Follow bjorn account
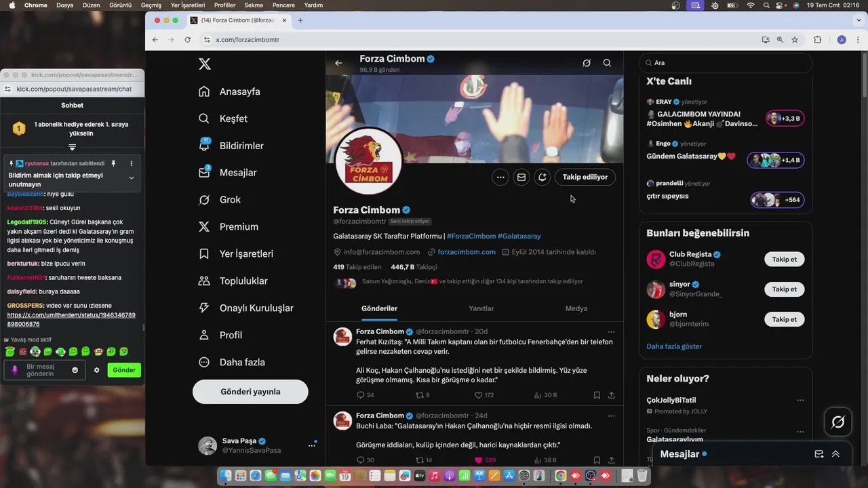This screenshot has width=868, height=488. tap(785, 319)
